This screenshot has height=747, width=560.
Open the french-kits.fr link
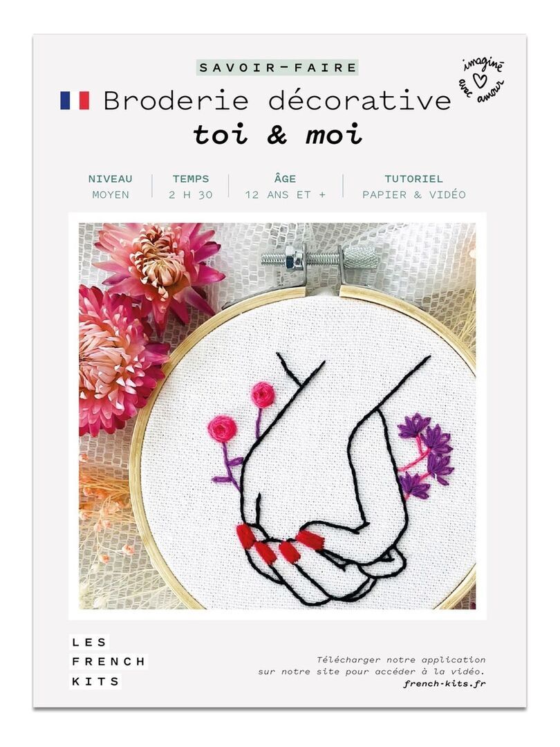tap(445, 684)
